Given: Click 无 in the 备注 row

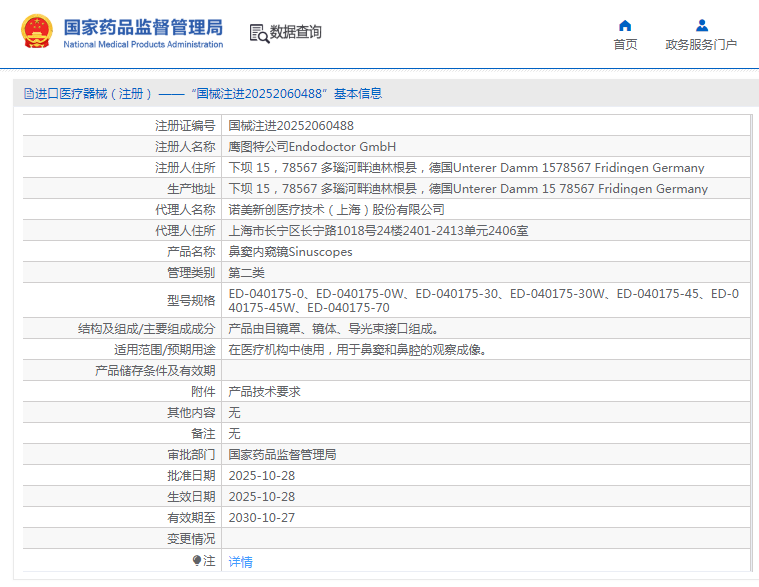Looking at the screenshot, I should [234, 434].
